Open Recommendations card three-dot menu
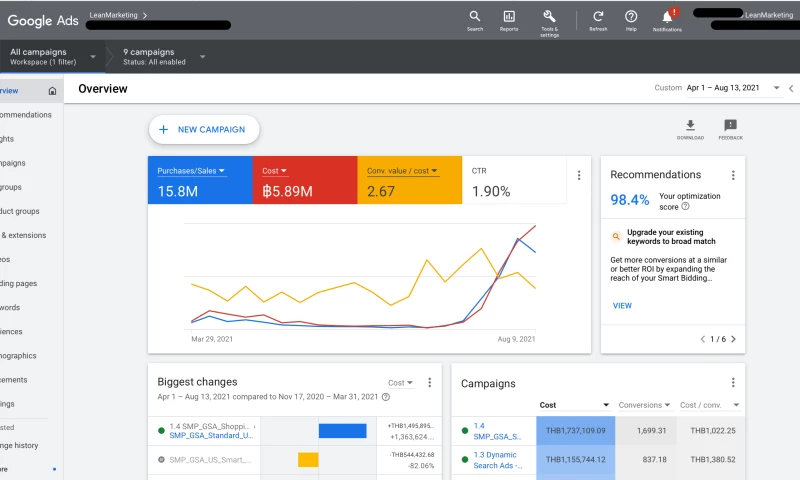Viewport: 800px width, 480px height. pos(733,175)
